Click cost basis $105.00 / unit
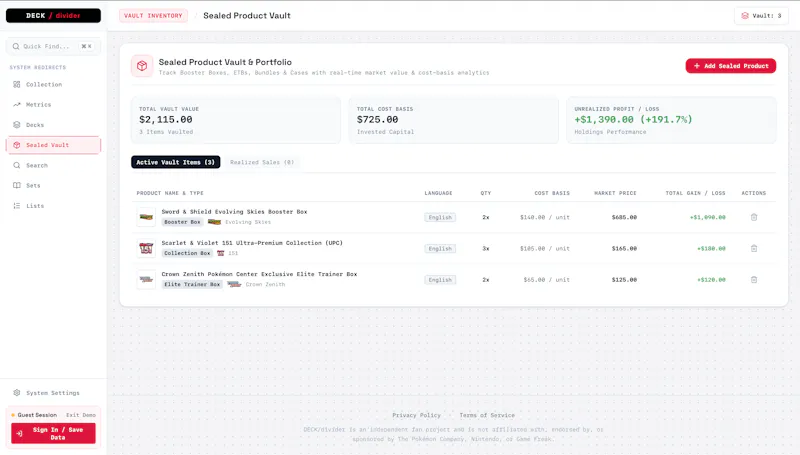This screenshot has height=455, width=800. click(544, 248)
